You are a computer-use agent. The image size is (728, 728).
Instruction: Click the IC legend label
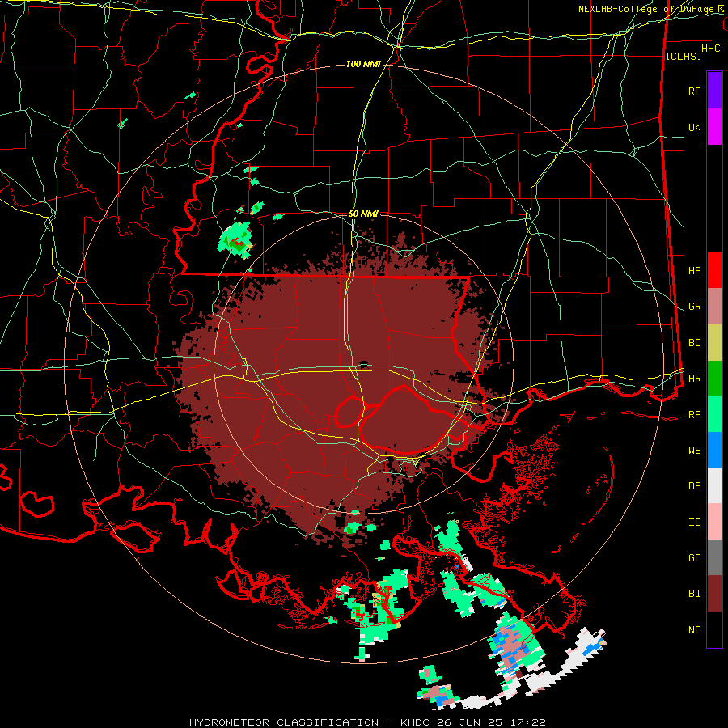pos(694,523)
